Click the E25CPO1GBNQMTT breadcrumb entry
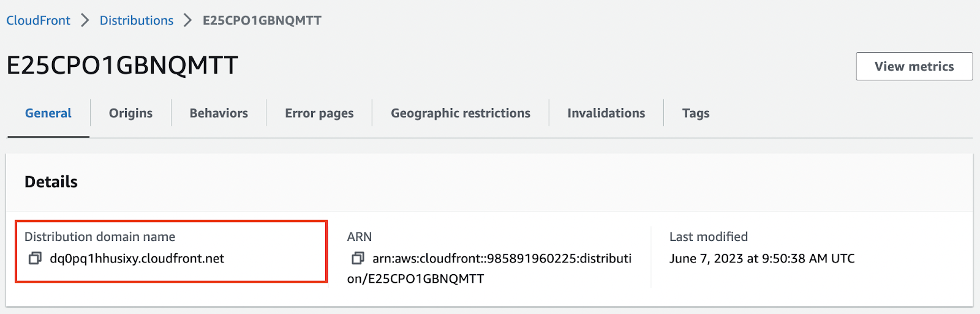Image resolution: width=980 pixels, height=314 pixels. pyautogui.click(x=262, y=20)
